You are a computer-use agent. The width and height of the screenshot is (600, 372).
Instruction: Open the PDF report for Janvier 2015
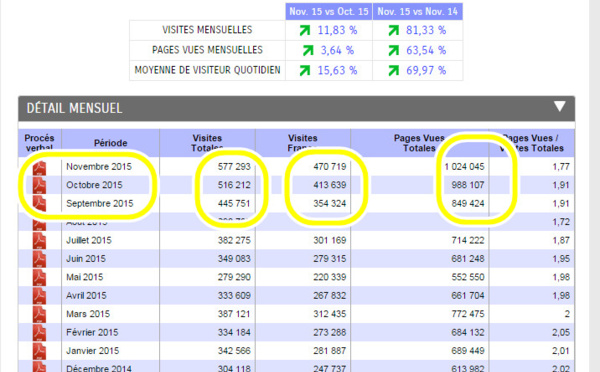click(x=39, y=351)
